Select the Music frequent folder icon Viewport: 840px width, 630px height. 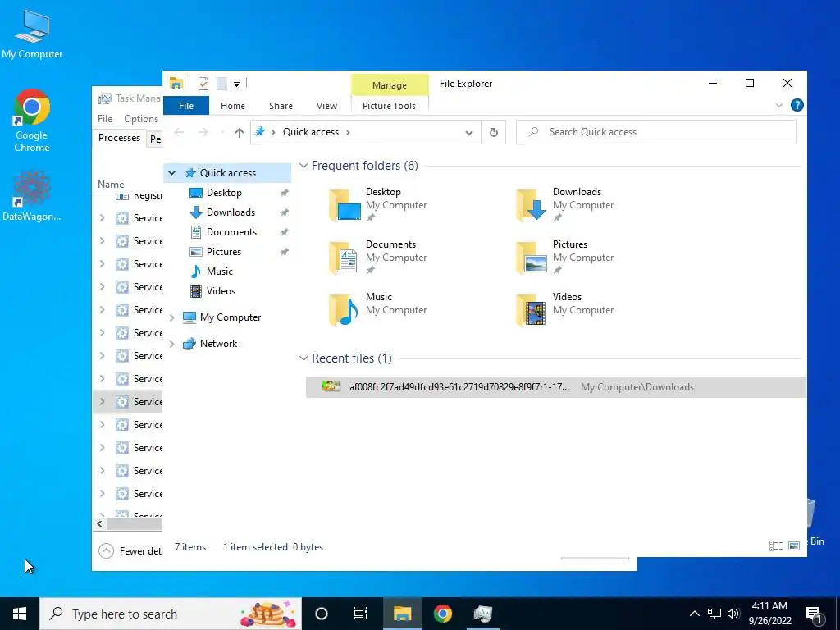click(x=345, y=309)
